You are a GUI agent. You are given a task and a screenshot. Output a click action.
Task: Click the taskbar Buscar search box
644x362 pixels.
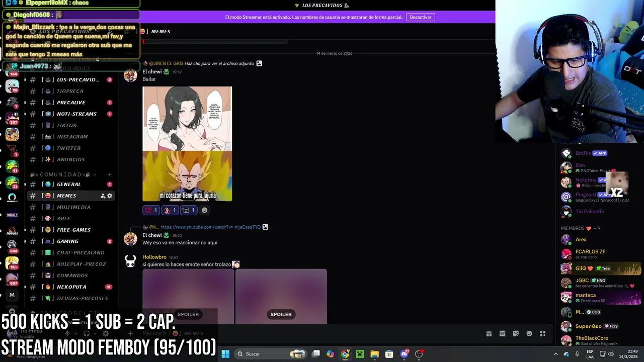tap(272, 354)
